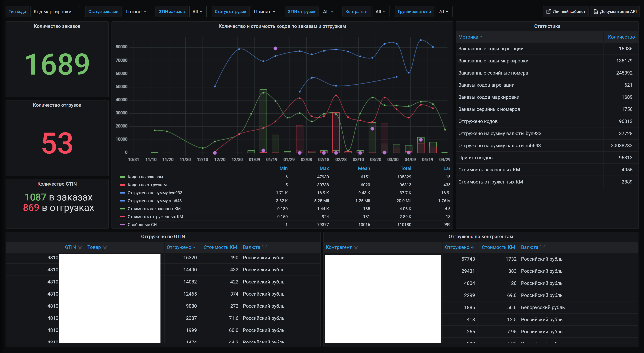Image resolution: width=644 pixels, height=353 pixels.
Task: Sort legend by Total column header
Action: [x=406, y=168]
